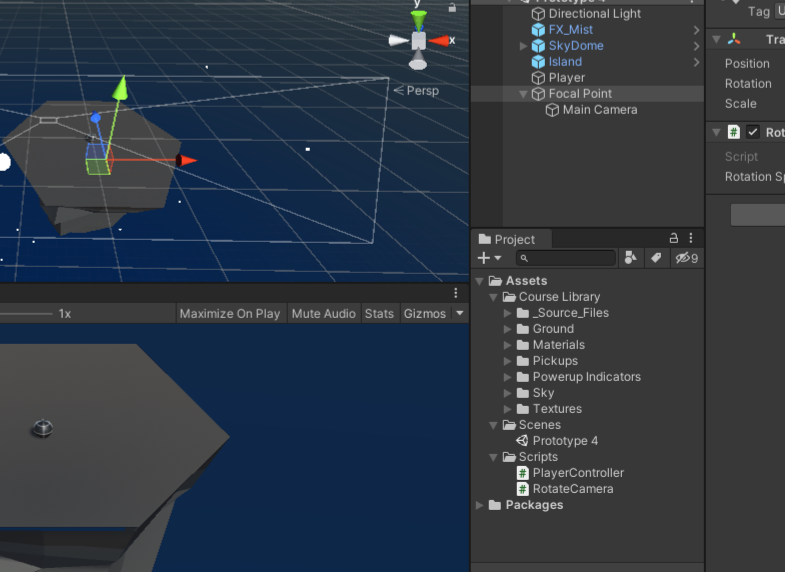785x572 pixels.
Task: Click search by label tag icon
Action: [656, 258]
